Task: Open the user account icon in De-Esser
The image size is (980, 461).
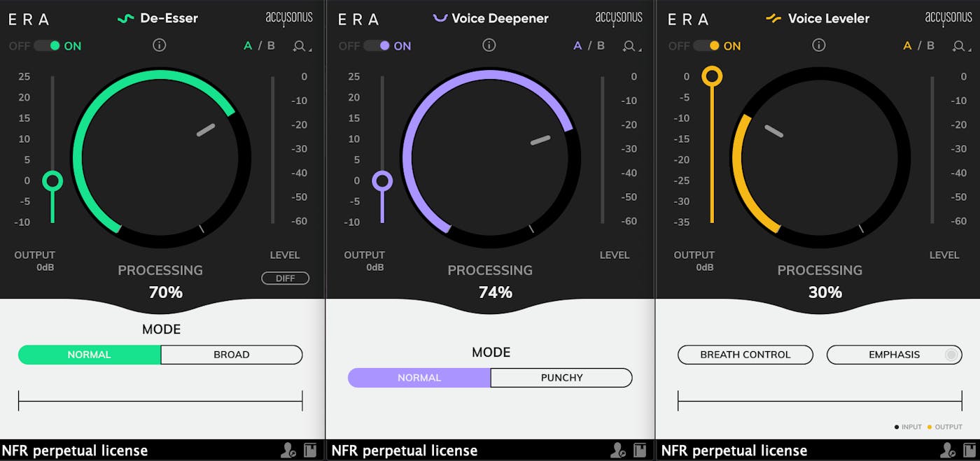Action: [288, 451]
